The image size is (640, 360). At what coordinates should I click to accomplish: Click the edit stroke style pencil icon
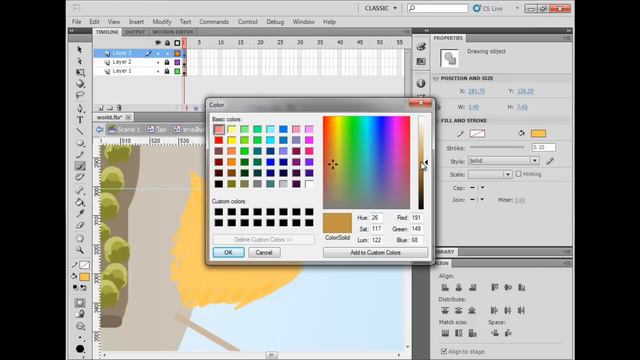(x=550, y=161)
